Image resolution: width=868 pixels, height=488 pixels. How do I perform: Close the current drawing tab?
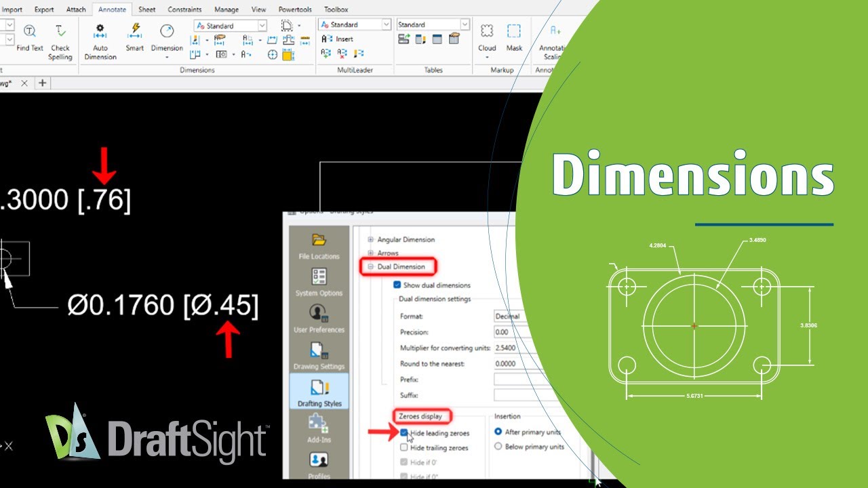pyautogui.click(x=24, y=83)
